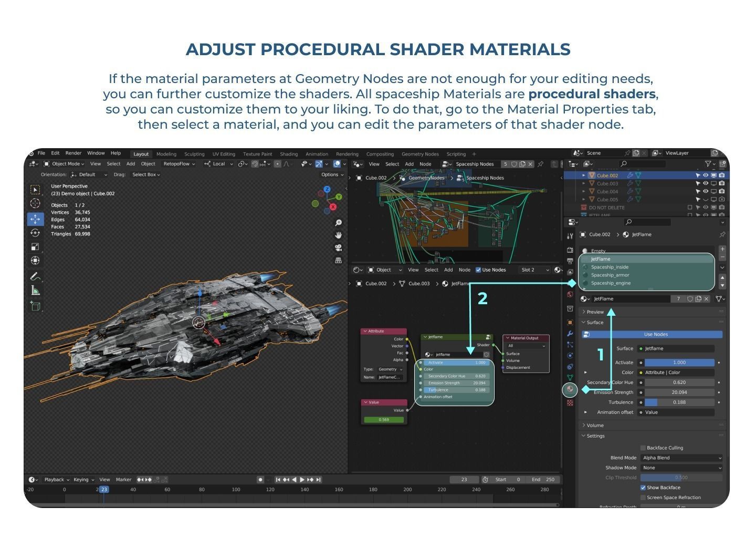Toggle camera view icon in viewport

(x=339, y=247)
